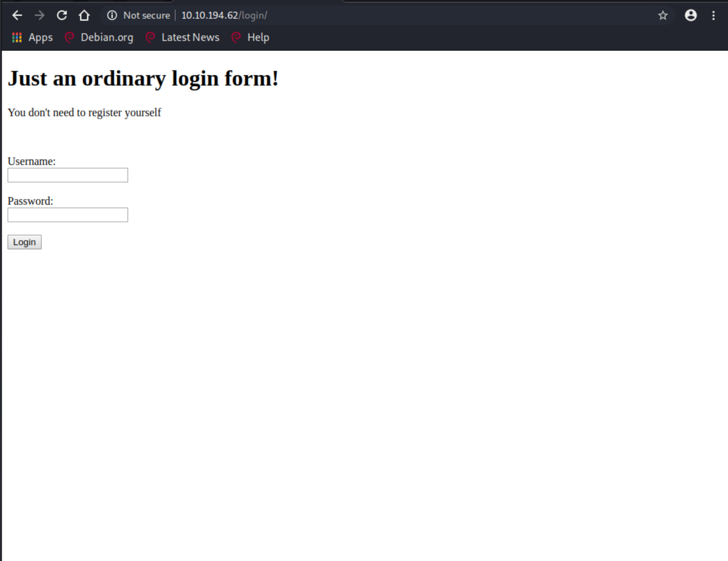The image size is (728, 561).
Task: Focus the Password input field
Action: coord(68,215)
